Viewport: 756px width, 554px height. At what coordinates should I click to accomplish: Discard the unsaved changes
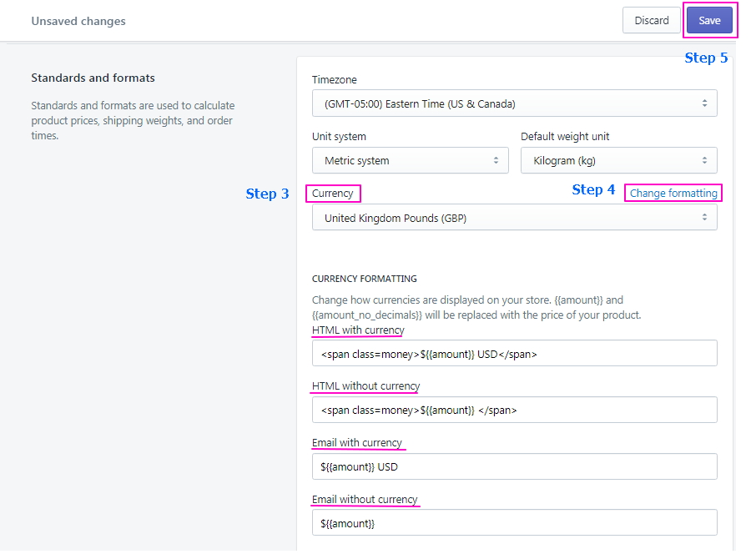pos(651,21)
